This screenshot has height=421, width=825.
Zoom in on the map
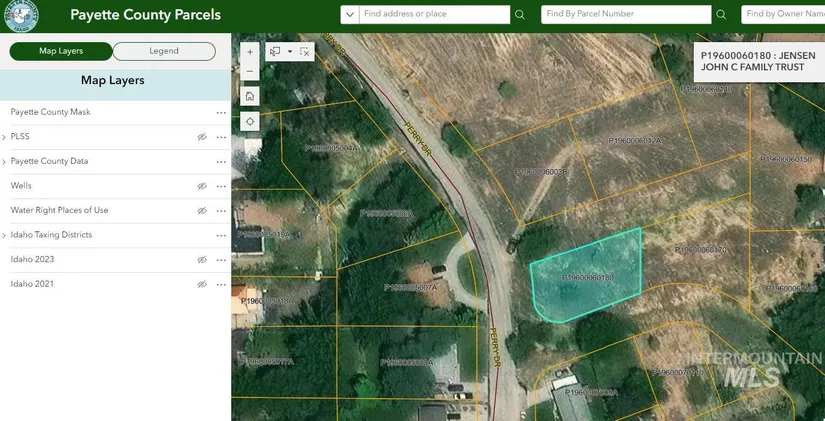(x=249, y=51)
